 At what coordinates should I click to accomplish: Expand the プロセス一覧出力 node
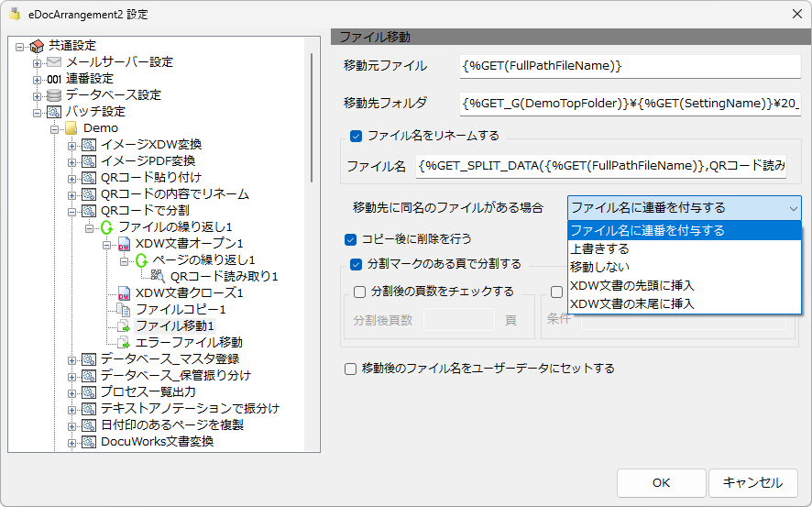tap(72, 393)
